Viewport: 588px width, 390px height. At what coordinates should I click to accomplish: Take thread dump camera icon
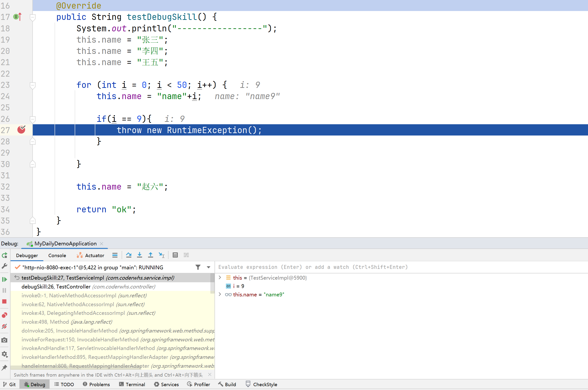[x=5, y=340]
